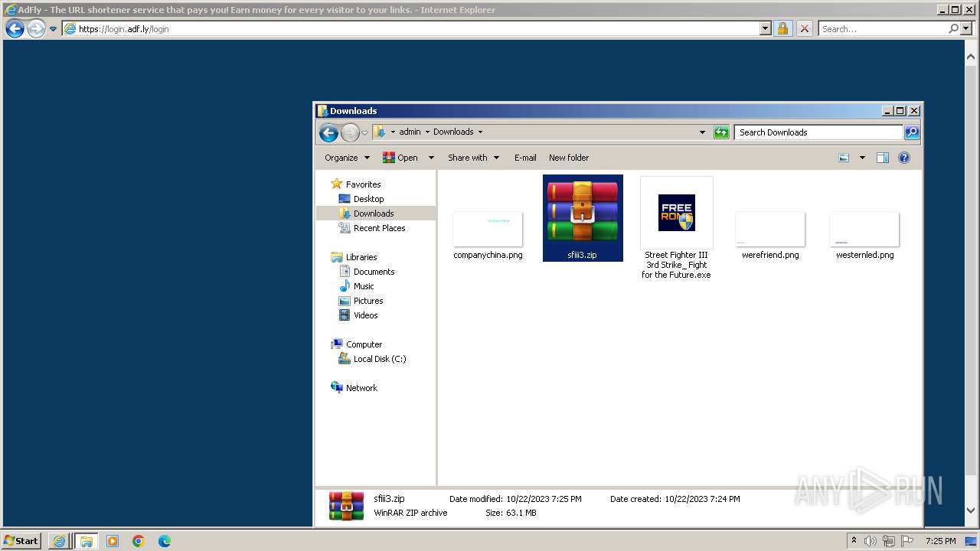
Task: Open the Pictures library
Action: [x=367, y=301]
